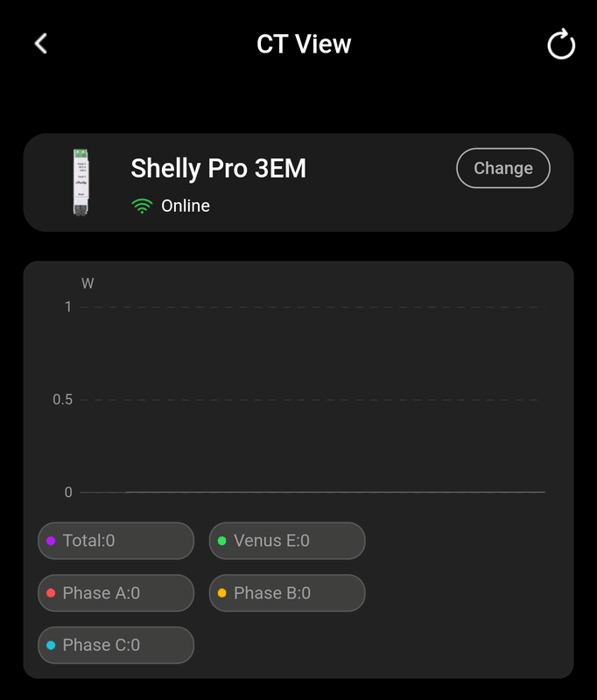The image size is (597, 700).
Task: Toggle the Total series legend chip
Action: (116, 541)
